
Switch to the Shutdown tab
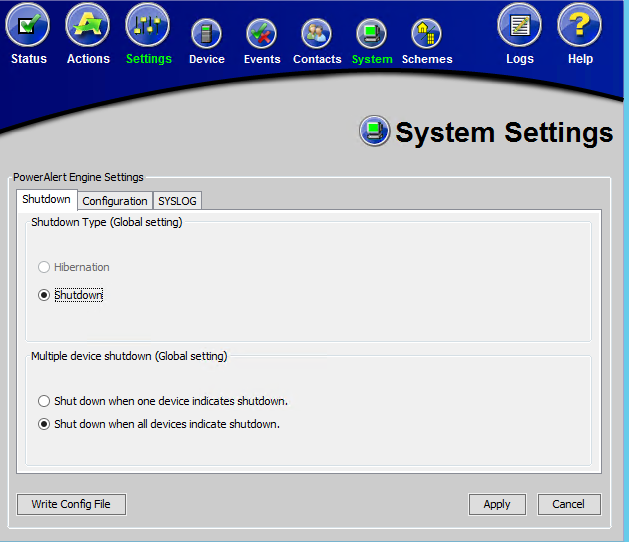(47, 199)
